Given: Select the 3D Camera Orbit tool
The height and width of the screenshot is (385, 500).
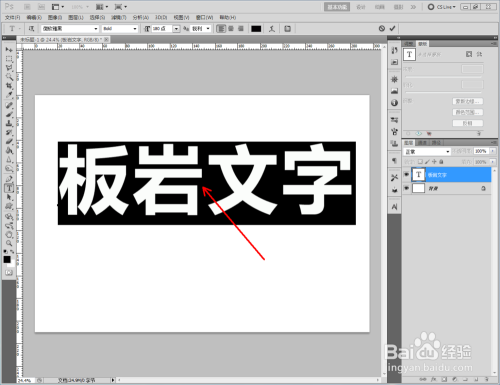Looking at the screenshot, I should click(x=9, y=226).
